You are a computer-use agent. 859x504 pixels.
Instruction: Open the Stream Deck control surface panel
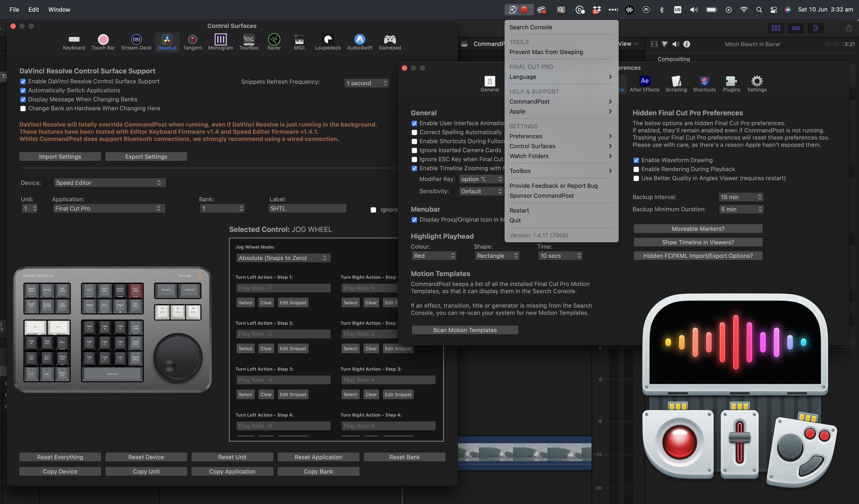tap(136, 42)
